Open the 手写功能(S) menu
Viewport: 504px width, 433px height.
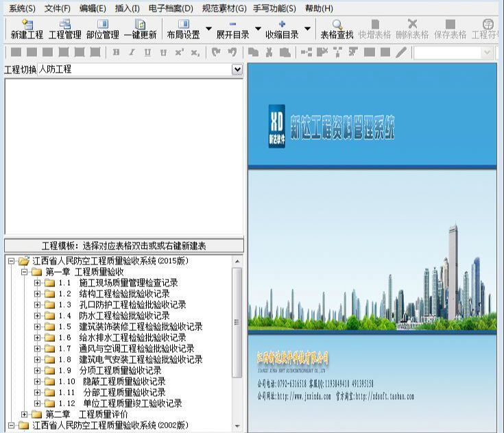pos(274,8)
